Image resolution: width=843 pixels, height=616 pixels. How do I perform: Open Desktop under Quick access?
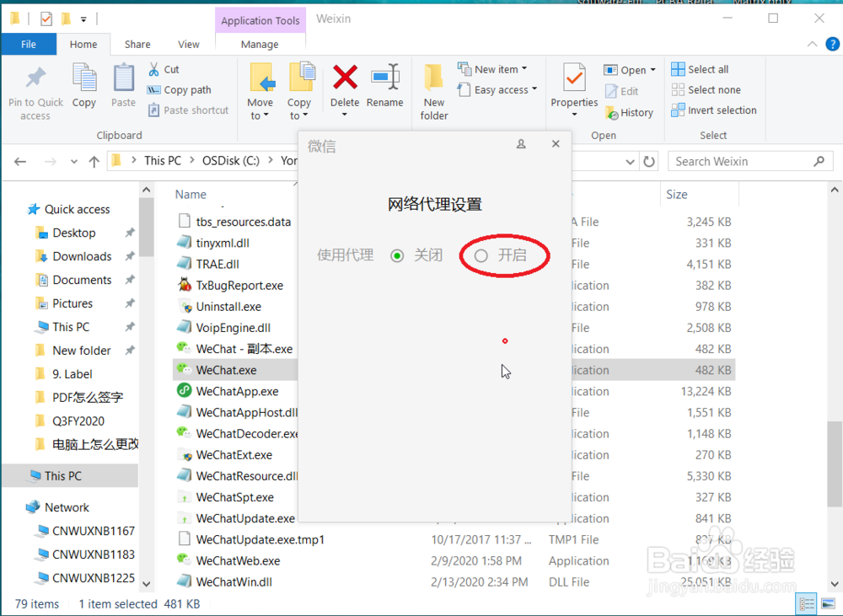(x=74, y=233)
